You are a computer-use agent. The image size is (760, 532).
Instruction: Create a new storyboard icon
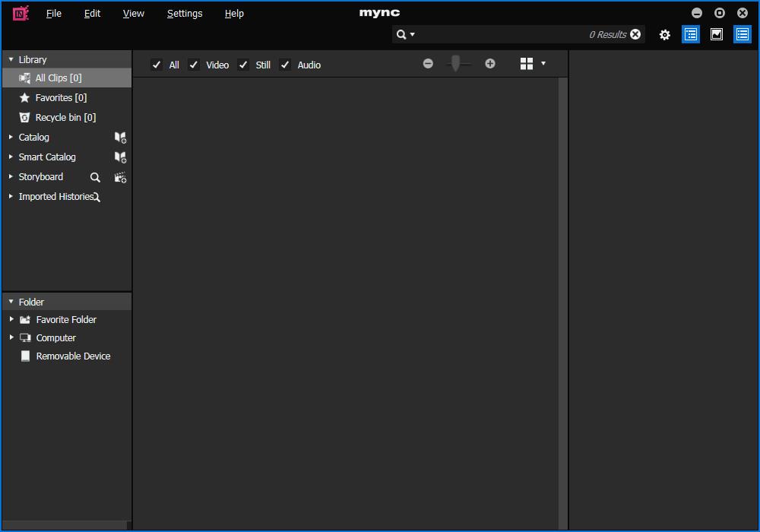pyautogui.click(x=120, y=177)
